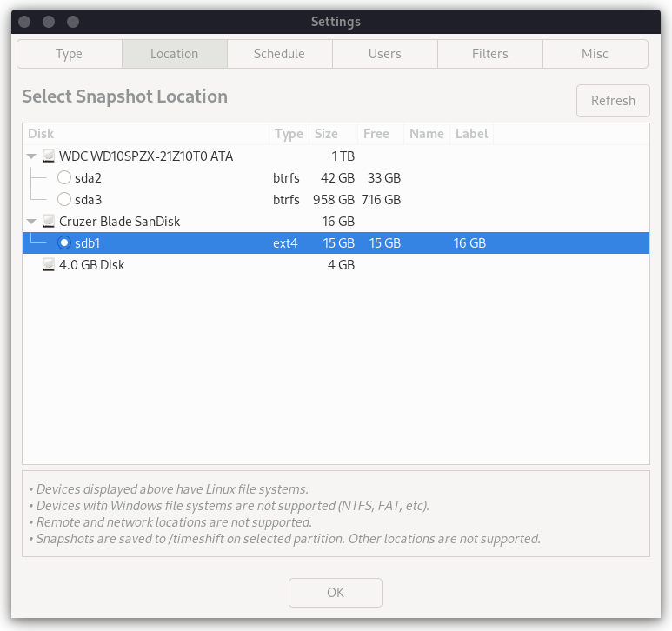Open the Schedule tab
Screen dimensions: 672x631
[x=279, y=54]
